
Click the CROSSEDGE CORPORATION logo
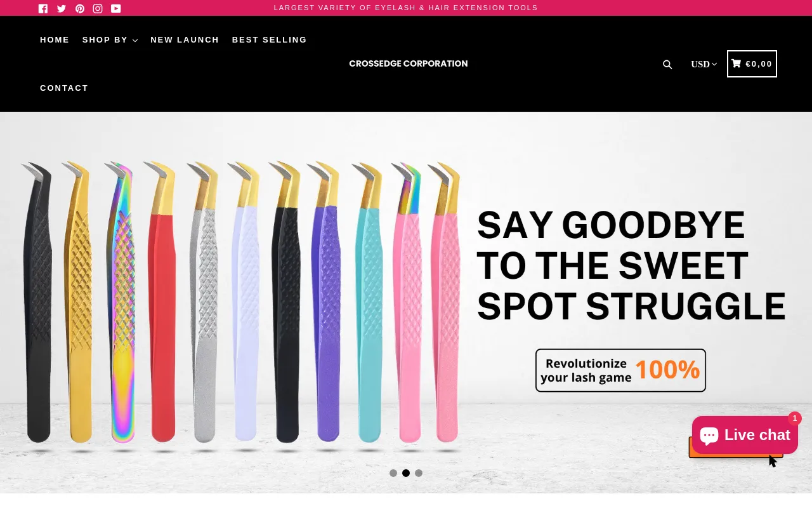coord(409,63)
